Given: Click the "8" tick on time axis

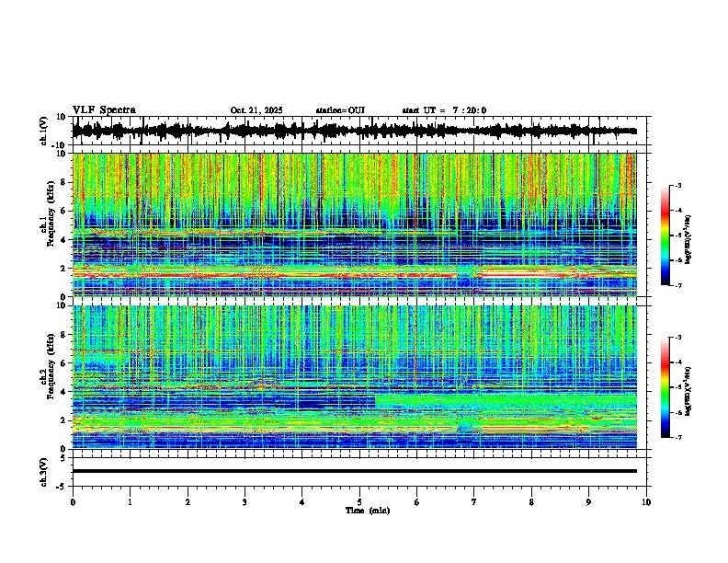Looking at the screenshot, I should click(531, 502).
